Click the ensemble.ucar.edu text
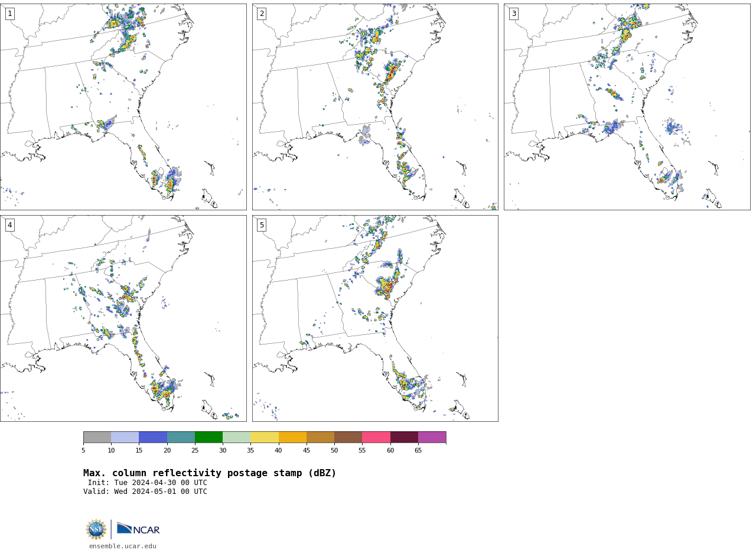The width and height of the screenshot is (756, 553). tap(123, 547)
